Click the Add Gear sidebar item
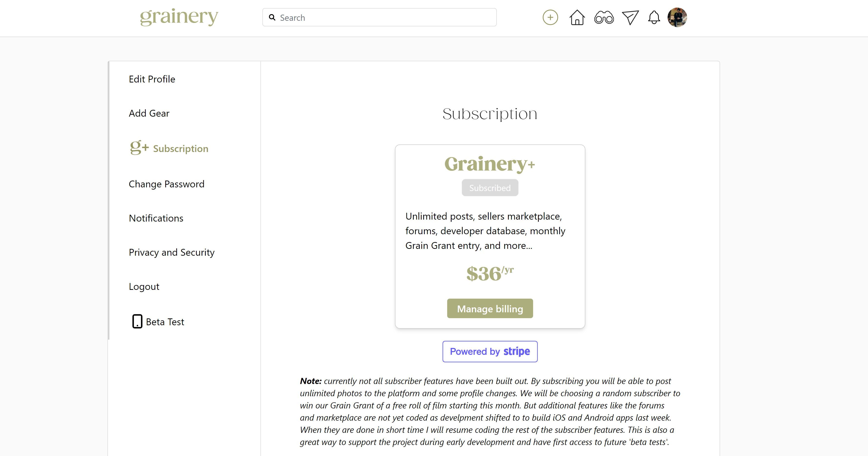This screenshot has width=868, height=456. click(x=149, y=113)
